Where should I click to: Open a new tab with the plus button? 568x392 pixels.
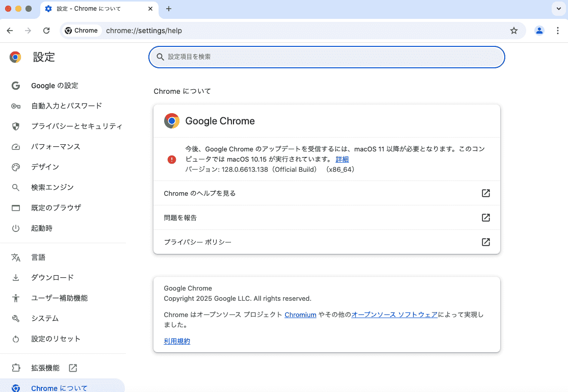(168, 9)
